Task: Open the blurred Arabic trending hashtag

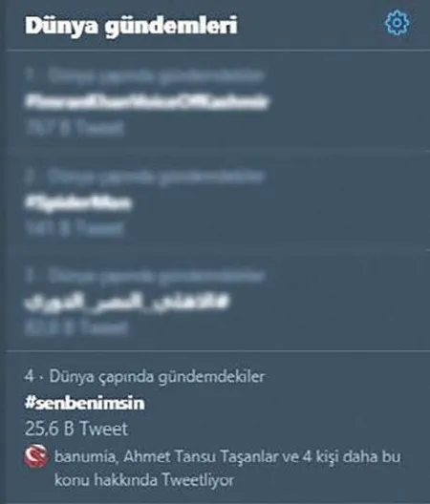Action: click(126, 302)
